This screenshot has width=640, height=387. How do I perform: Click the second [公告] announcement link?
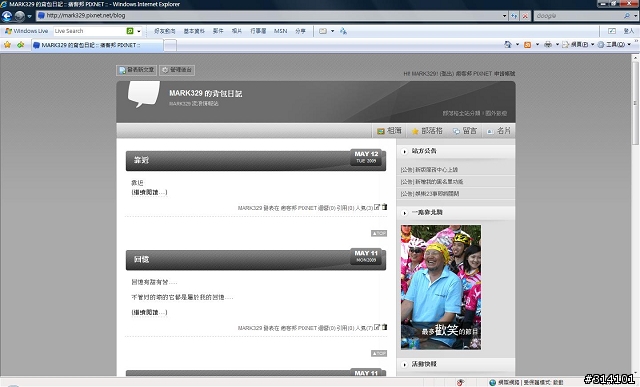(x=431, y=182)
